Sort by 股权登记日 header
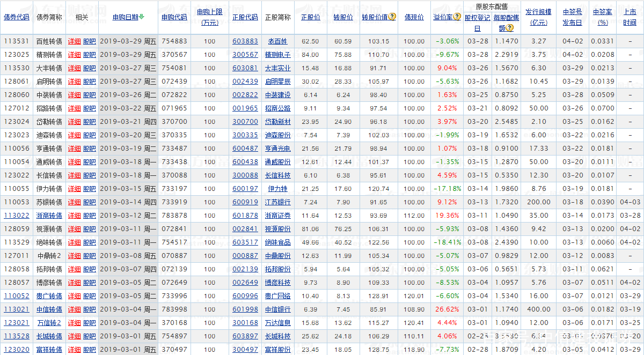This screenshot has width=644, height=355. 478,23
